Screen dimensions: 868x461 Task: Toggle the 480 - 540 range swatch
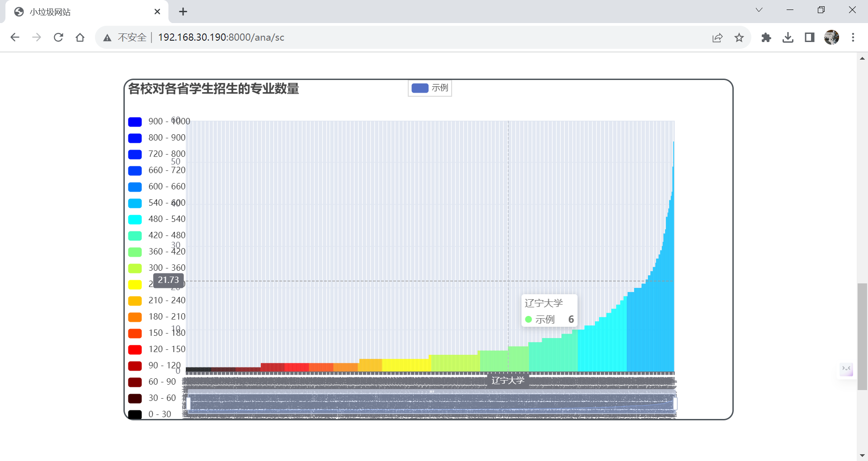(135, 219)
